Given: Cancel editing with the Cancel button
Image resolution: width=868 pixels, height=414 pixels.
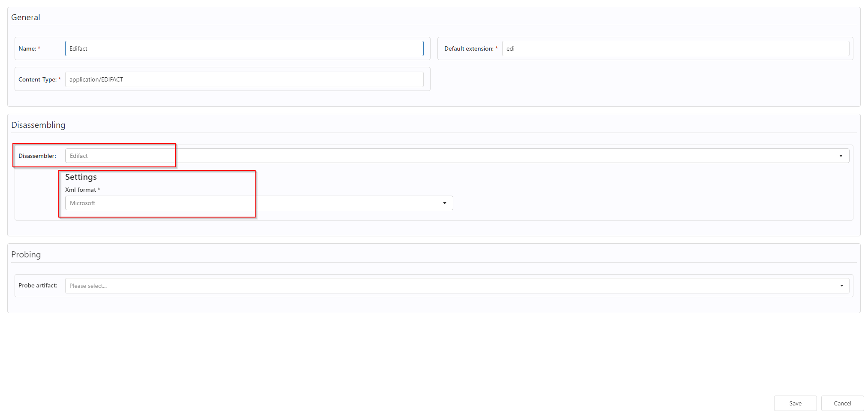Looking at the screenshot, I should 842,403.
